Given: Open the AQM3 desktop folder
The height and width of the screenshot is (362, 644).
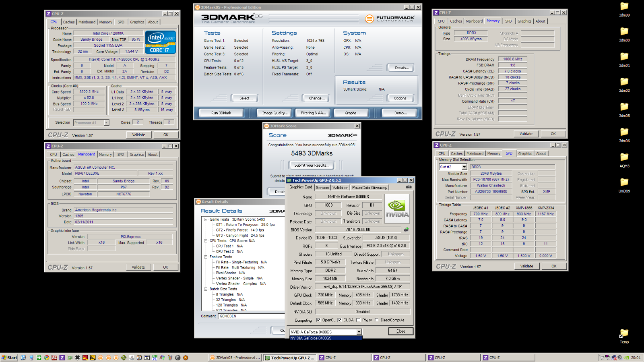Looking at the screenshot, I should pyautogui.click(x=624, y=160).
